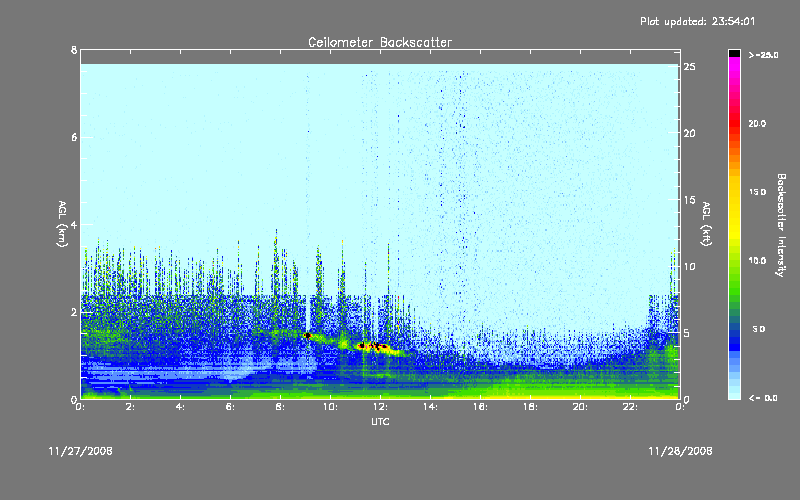Click the black-red backscatter hotspot near 9 UTC
Viewport: 800px width, 500px height.
click(308, 335)
